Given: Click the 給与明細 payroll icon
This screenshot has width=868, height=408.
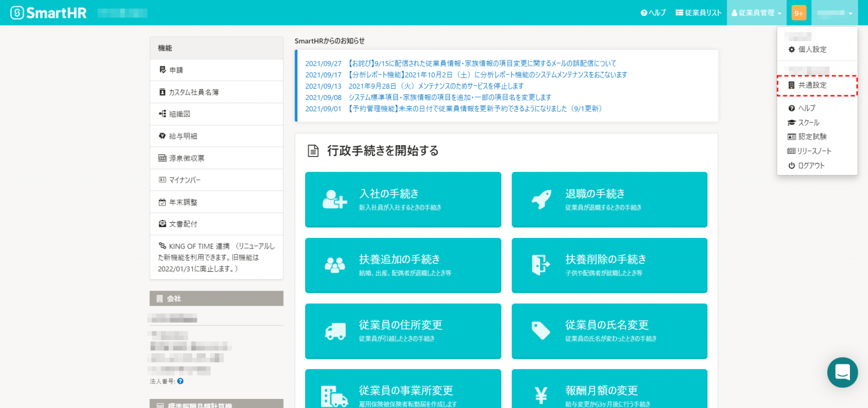Looking at the screenshot, I should click(x=162, y=136).
